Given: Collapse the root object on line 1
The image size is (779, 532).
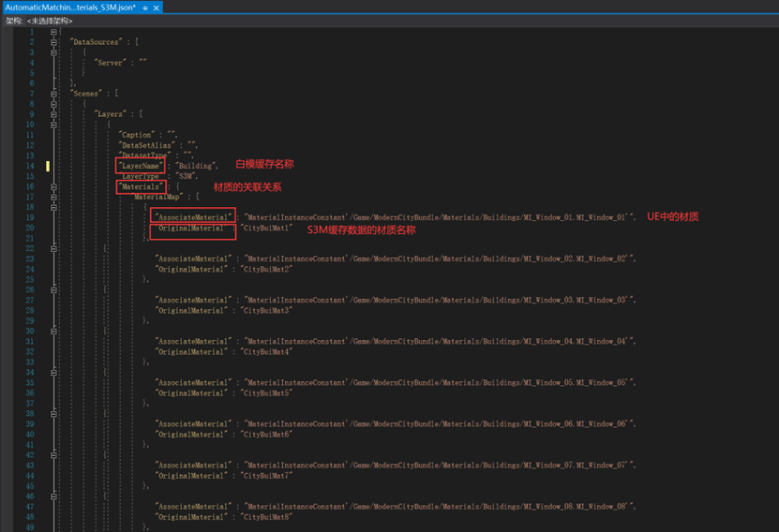Looking at the screenshot, I should click(x=53, y=32).
